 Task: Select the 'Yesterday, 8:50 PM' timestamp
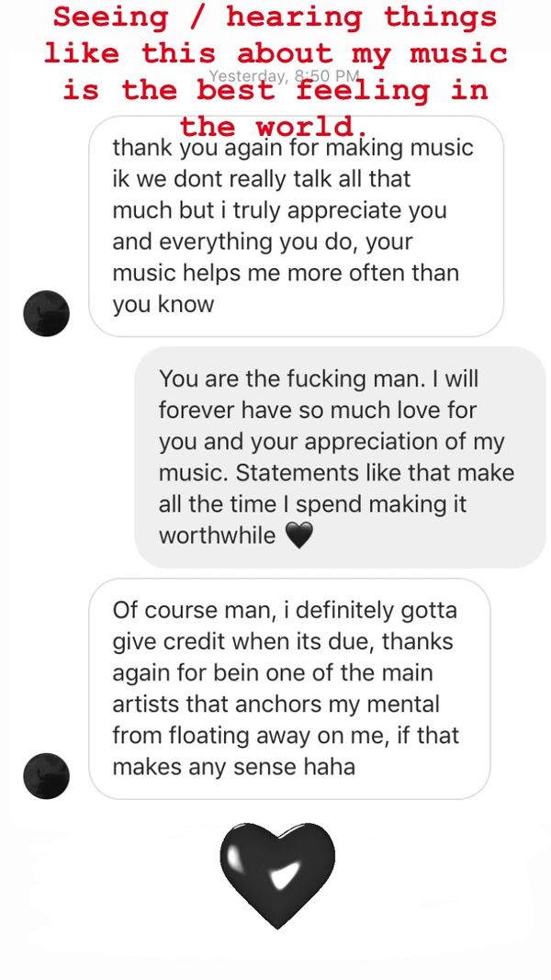285,77
